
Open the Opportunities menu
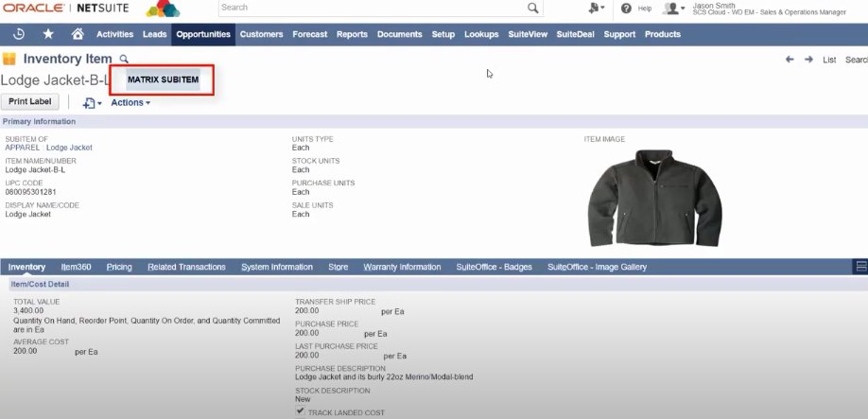click(x=203, y=34)
